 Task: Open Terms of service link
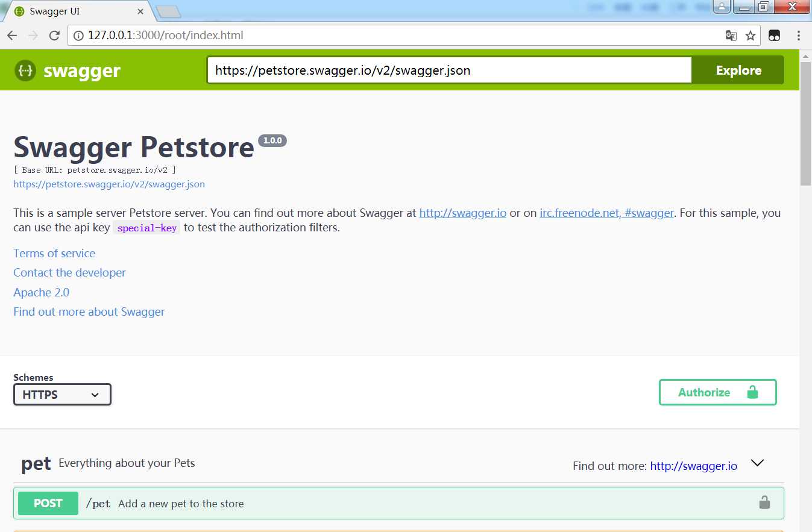pos(54,253)
